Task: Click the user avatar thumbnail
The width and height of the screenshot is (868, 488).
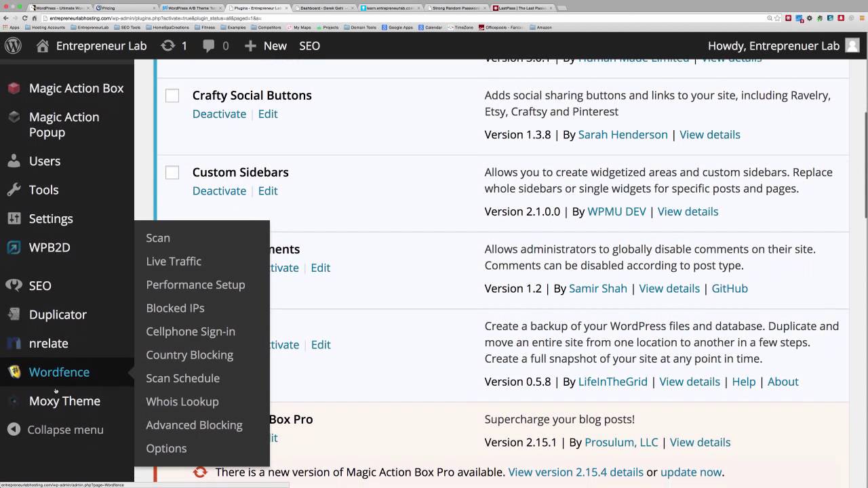Action: click(852, 45)
